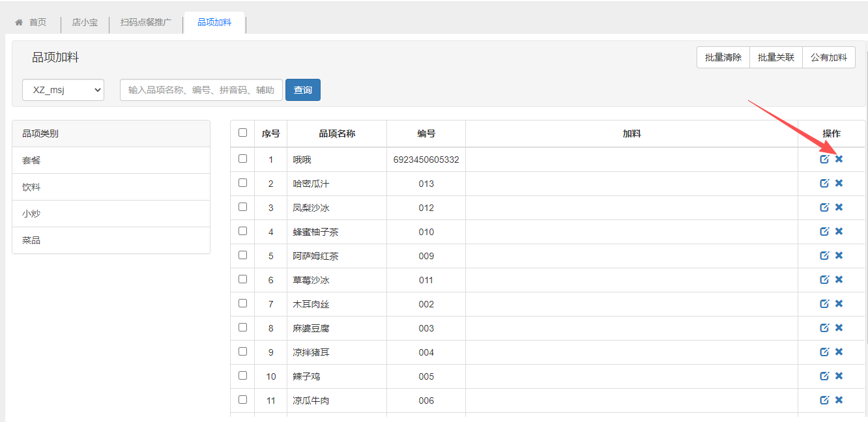
Task: Edit toppings for 阿萨姆红茶 row
Action: [824, 256]
